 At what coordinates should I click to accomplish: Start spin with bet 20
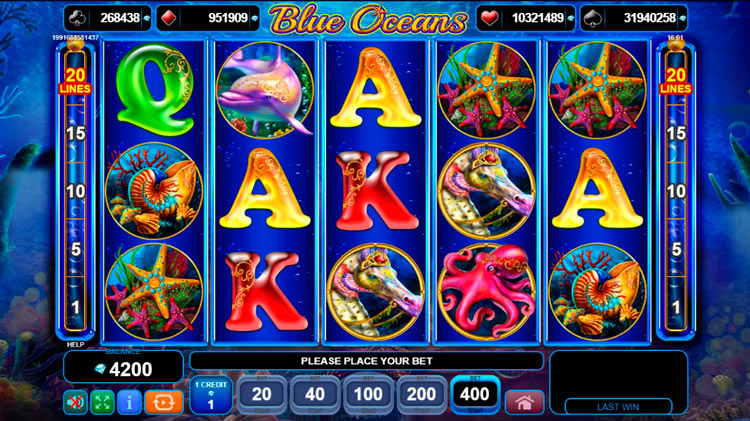(x=262, y=395)
